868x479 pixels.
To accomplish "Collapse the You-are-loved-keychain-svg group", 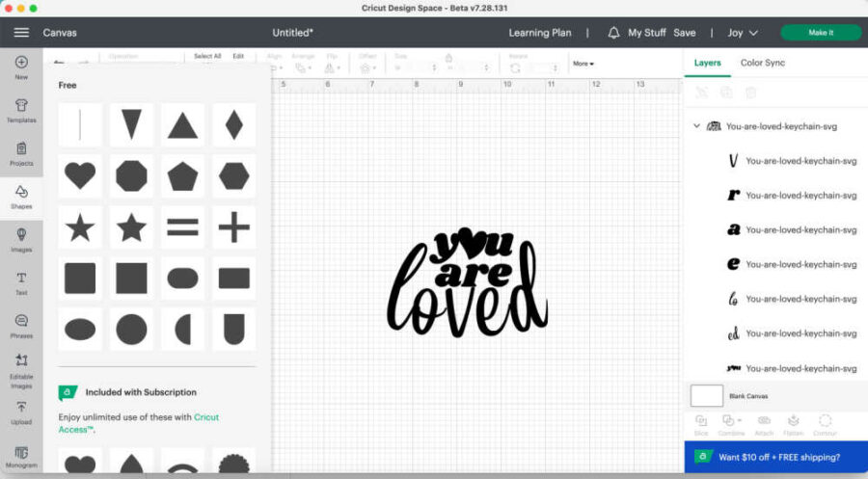I will (x=696, y=126).
